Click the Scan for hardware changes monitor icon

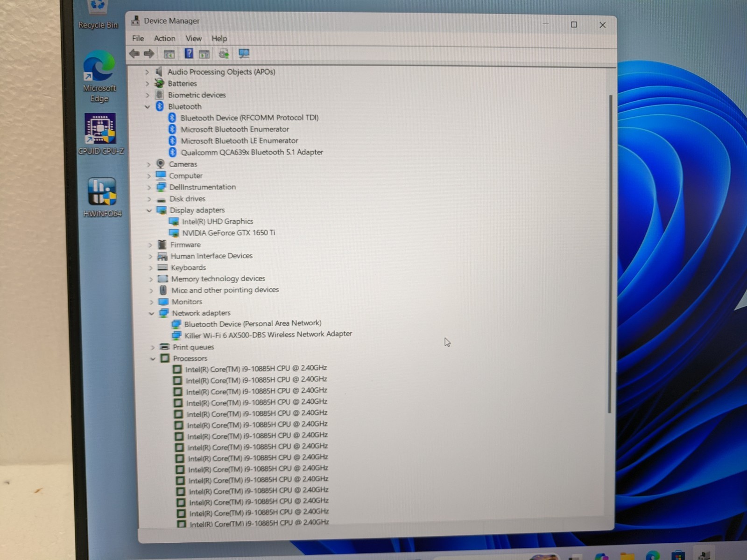(x=244, y=54)
